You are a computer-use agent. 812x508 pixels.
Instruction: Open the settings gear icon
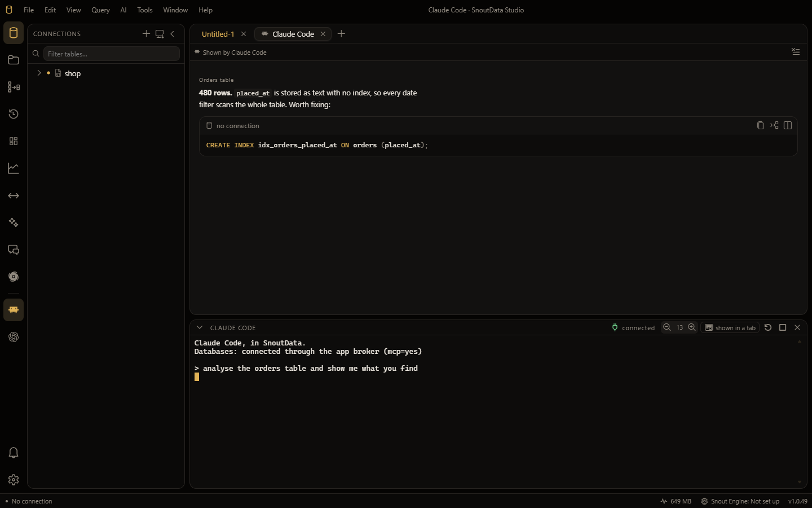(14, 480)
